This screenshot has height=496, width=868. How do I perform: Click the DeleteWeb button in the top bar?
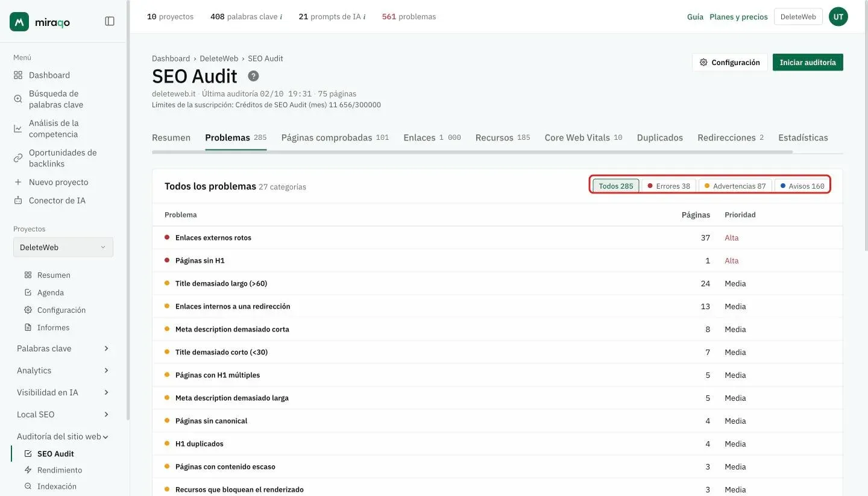[x=798, y=17]
